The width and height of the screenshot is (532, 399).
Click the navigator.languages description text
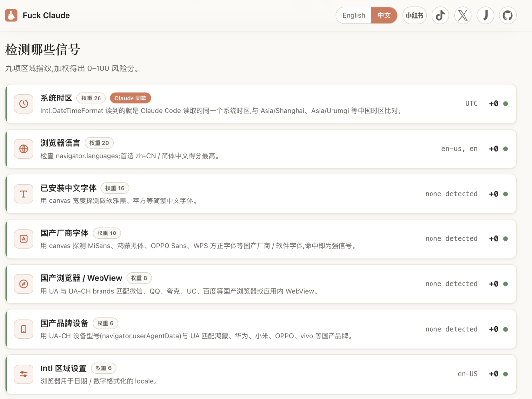(x=131, y=156)
